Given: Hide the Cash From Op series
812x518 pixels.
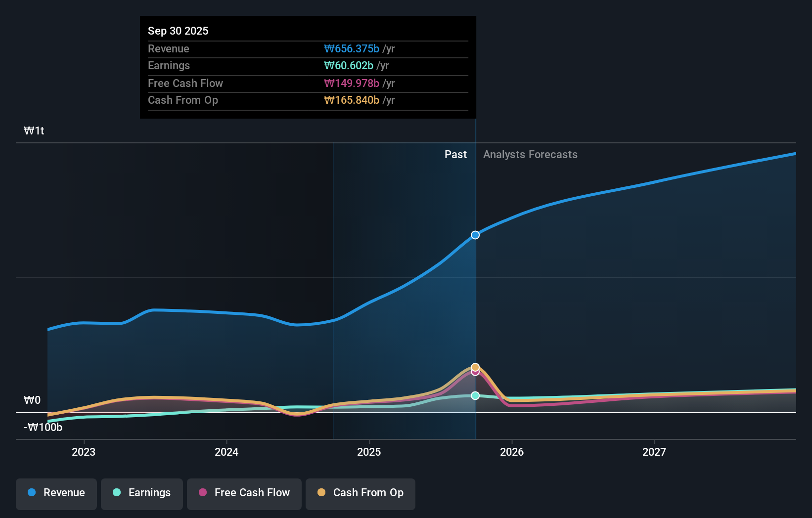Looking at the screenshot, I should [360, 493].
